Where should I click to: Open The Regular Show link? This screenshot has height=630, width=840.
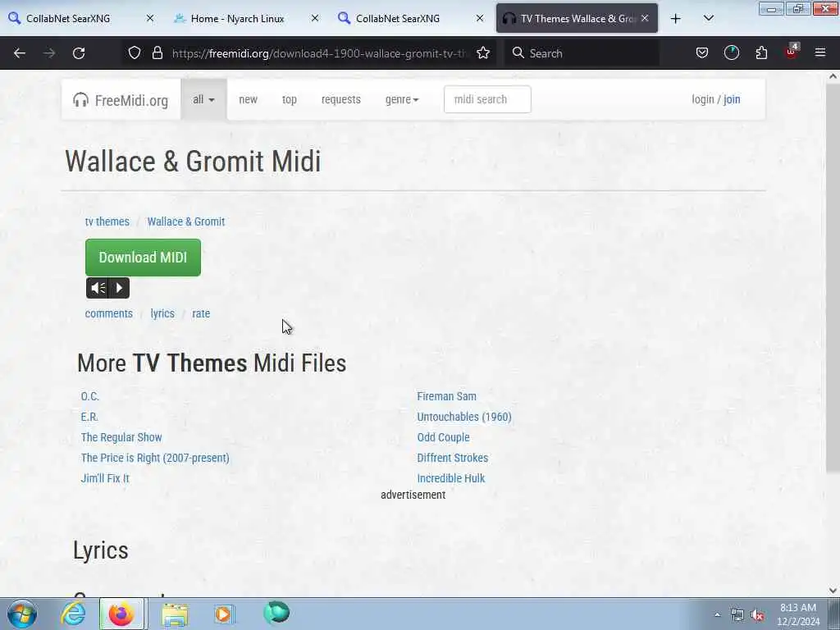(x=121, y=437)
